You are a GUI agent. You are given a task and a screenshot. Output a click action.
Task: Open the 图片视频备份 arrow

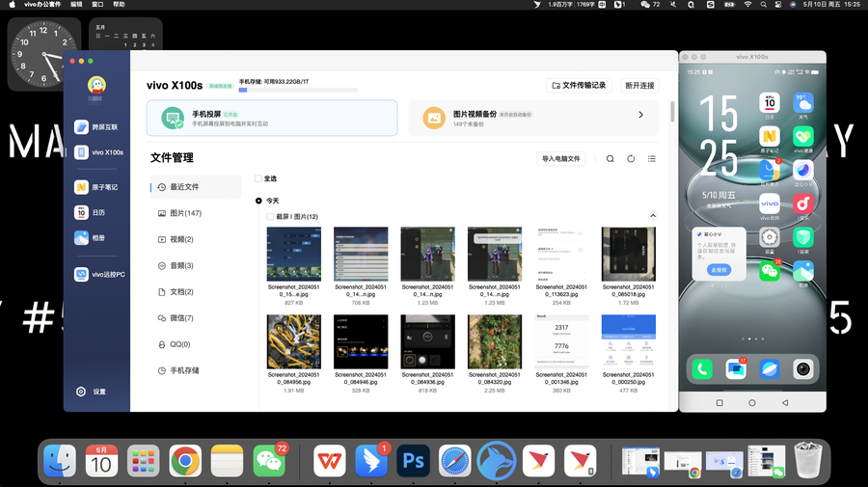point(641,115)
